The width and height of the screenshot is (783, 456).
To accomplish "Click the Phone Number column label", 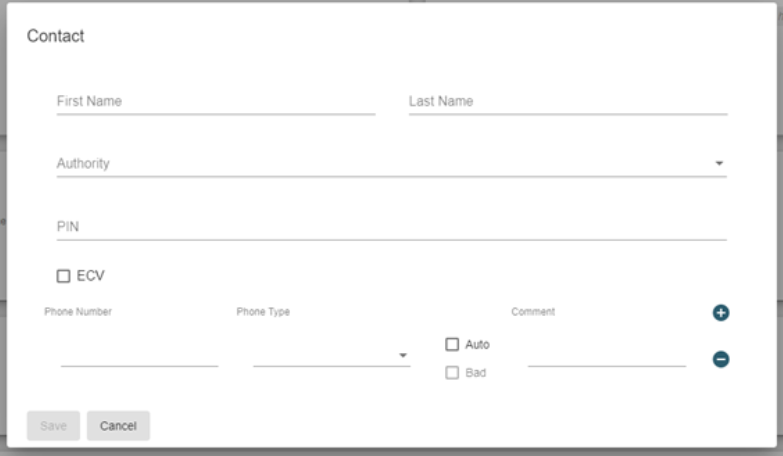I will tap(78, 312).
